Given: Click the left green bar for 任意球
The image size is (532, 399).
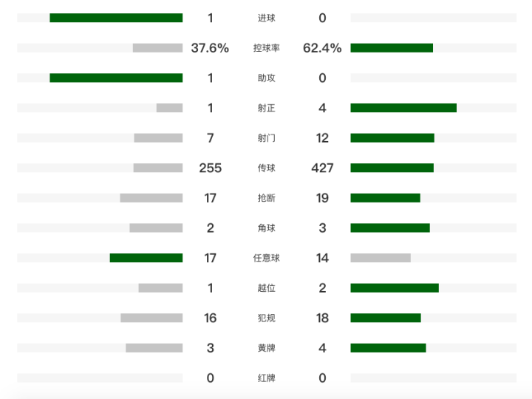Looking at the screenshot, I should click(146, 258).
